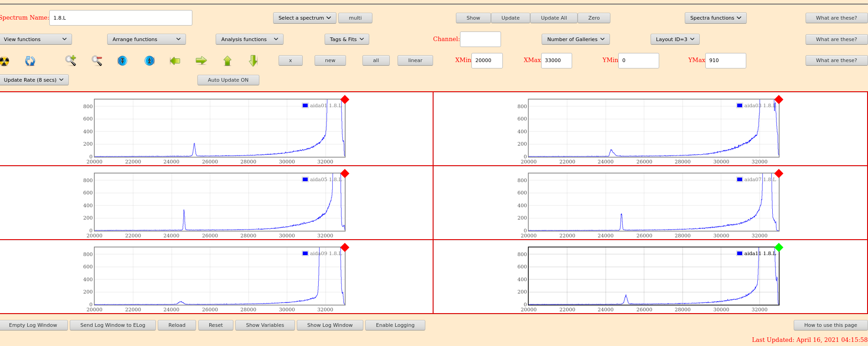Click the green right arrow icon

[x=201, y=61]
